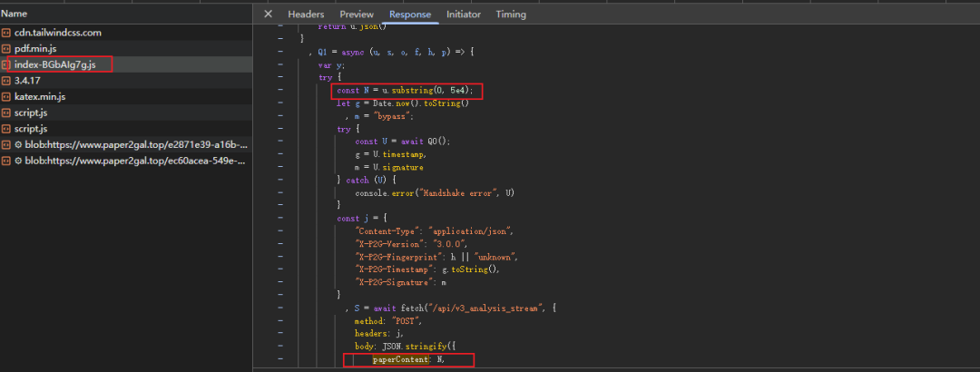Click the X-P2G-Signature header line
This screenshot has width=980, height=372.
pyautogui.click(x=401, y=282)
